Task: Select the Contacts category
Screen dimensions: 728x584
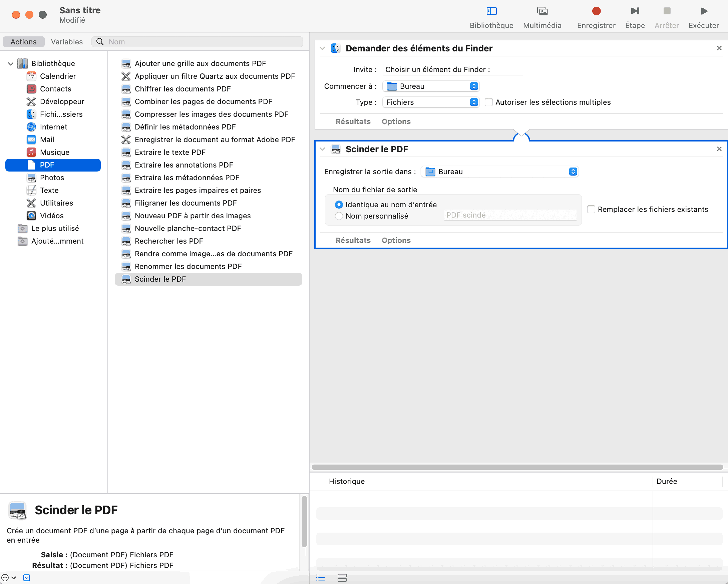Action: 56,89
